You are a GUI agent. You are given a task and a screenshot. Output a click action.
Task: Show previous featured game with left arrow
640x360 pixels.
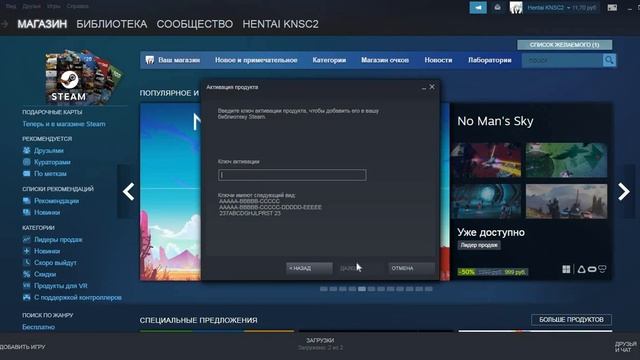129,191
